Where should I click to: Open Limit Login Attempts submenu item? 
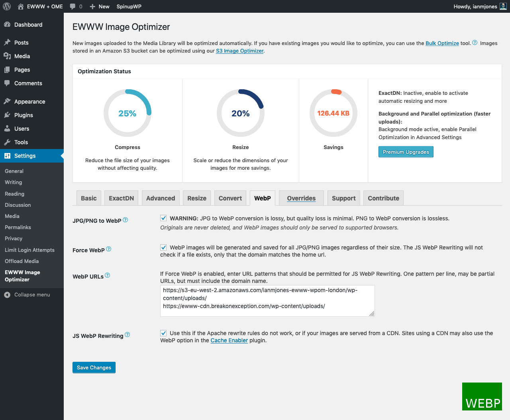coord(30,250)
